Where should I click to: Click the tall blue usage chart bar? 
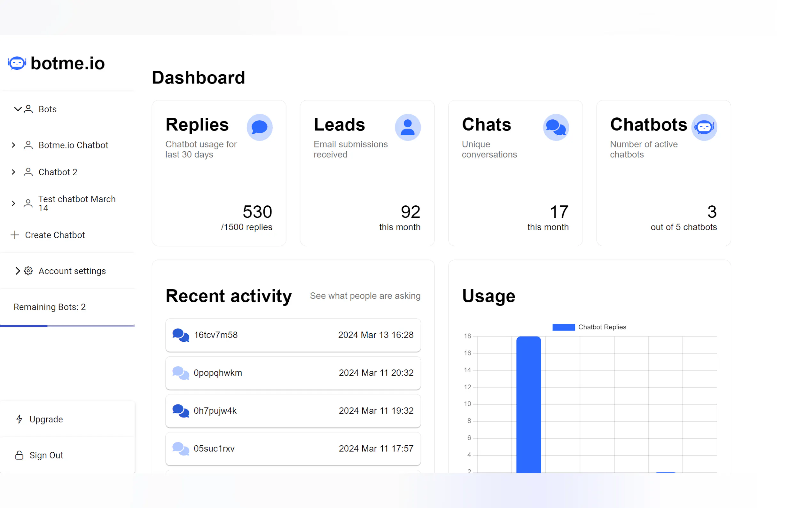pyautogui.click(x=528, y=403)
